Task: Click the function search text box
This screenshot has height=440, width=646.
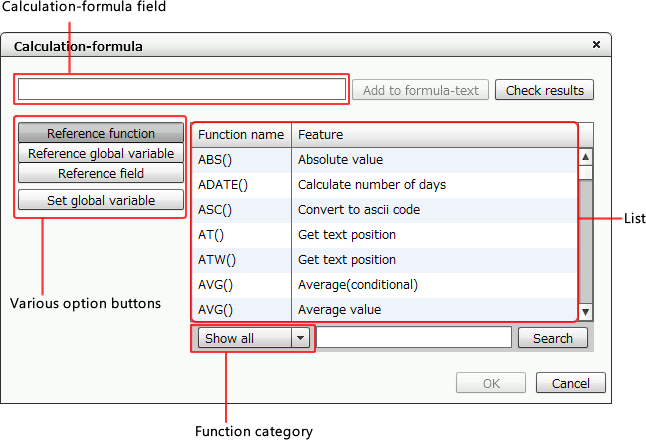Action: pos(414,338)
